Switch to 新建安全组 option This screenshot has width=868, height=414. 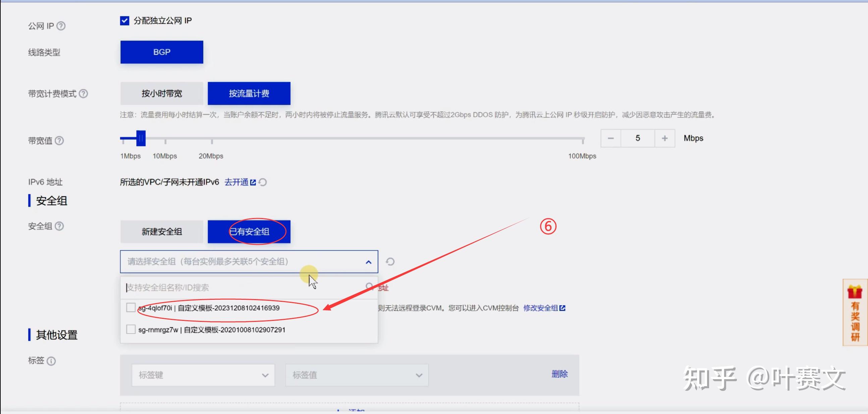162,231
